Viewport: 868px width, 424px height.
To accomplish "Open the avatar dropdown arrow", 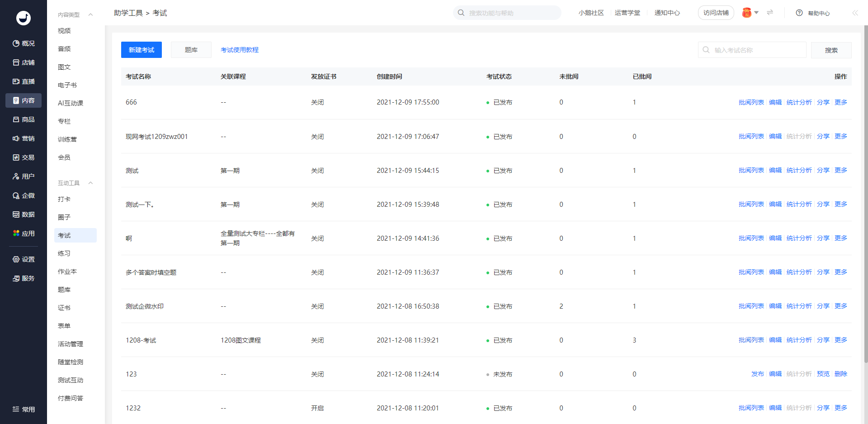I will 756,13.
